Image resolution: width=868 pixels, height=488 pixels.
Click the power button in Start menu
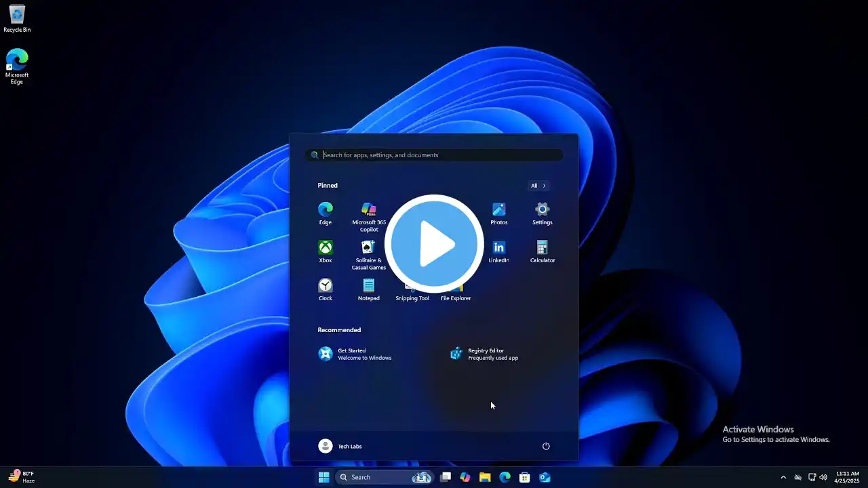[546, 446]
